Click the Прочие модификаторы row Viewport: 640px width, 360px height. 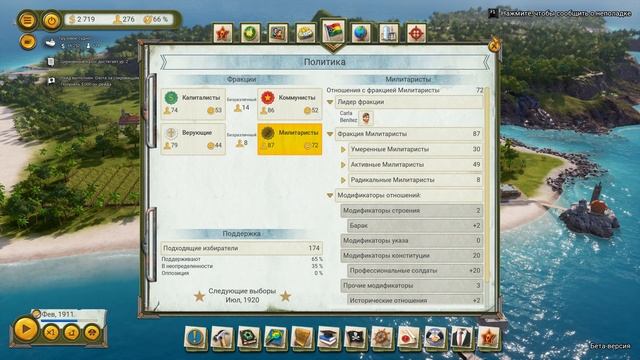(x=411, y=285)
